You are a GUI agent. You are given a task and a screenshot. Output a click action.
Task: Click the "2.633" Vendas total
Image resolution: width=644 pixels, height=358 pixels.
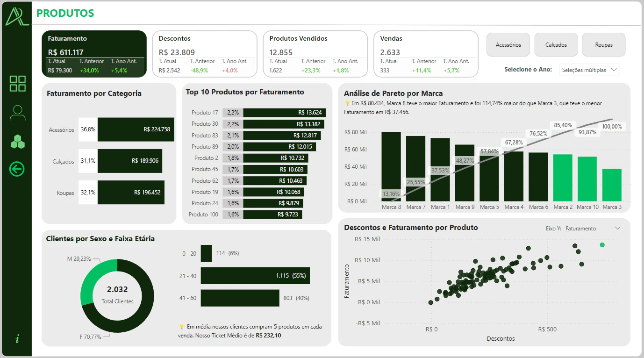(x=390, y=52)
